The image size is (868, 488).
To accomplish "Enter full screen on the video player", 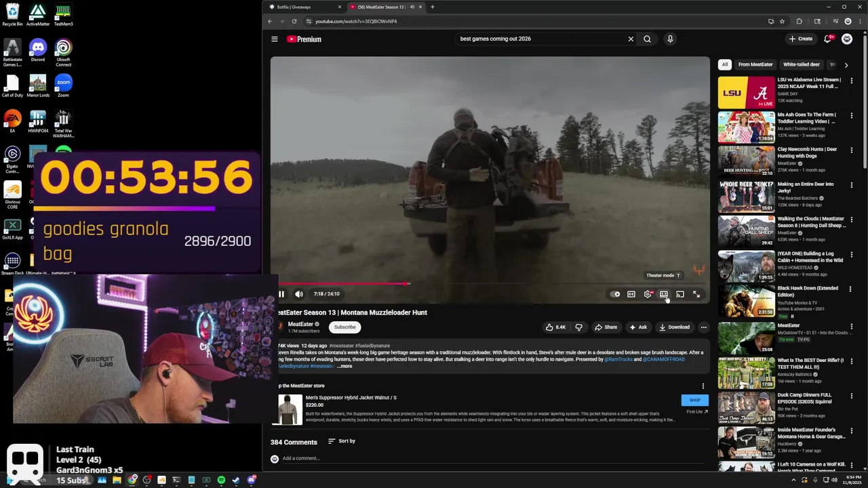I will (x=696, y=294).
